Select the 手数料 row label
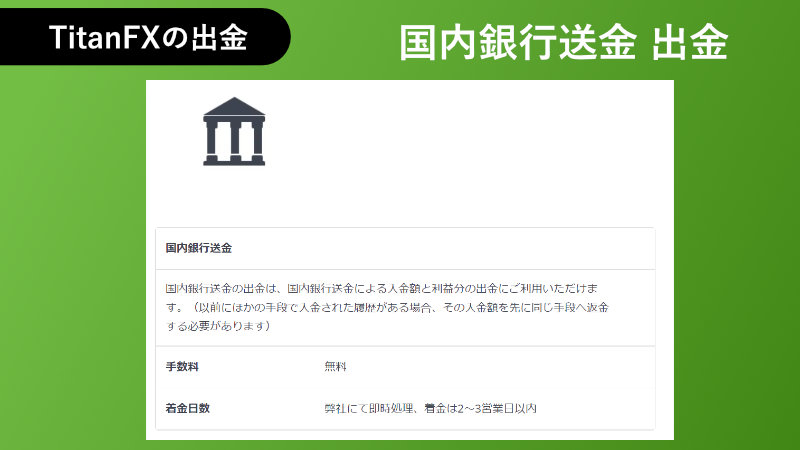This screenshot has height=450, width=800. [182, 367]
